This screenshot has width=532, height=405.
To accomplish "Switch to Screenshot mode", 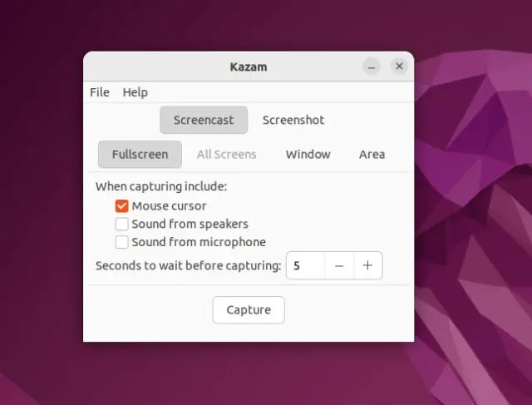I will click(293, 120).
